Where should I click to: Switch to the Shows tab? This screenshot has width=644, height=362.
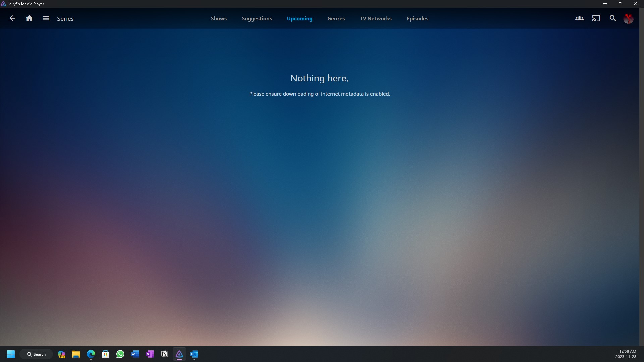[219, 19]
